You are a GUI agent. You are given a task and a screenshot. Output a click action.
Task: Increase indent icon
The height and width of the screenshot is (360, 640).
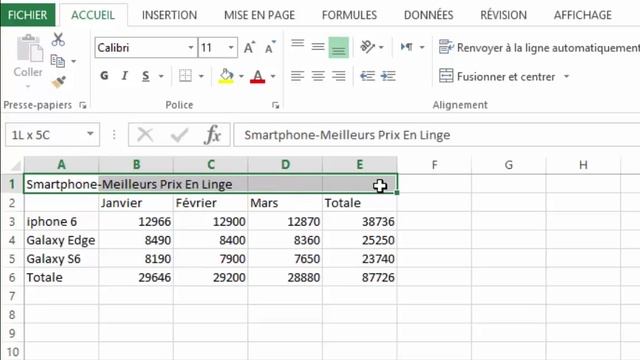point(388,76)
